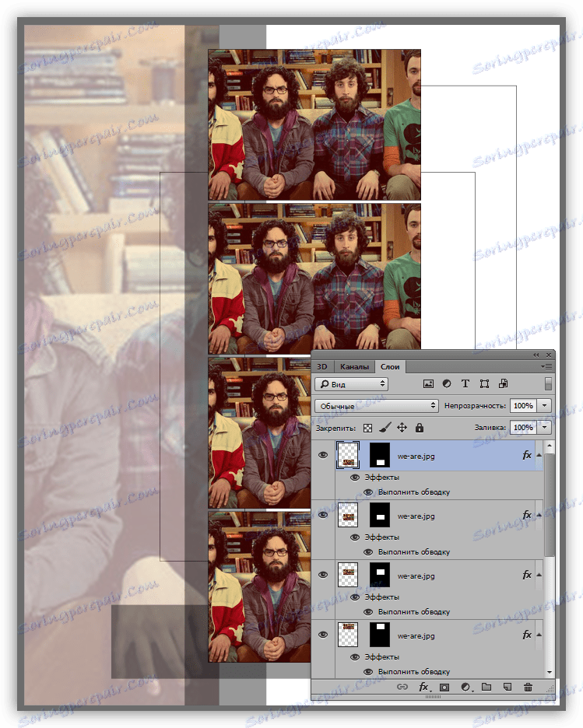Filter layers by smart objects icon
The image size is (583, 728).
[x=503, y=384]
